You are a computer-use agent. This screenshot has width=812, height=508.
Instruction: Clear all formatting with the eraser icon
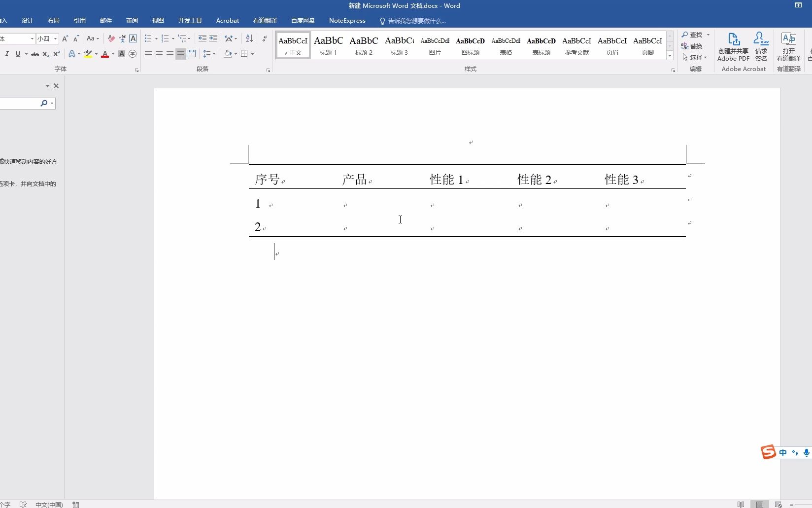(111, 38)
